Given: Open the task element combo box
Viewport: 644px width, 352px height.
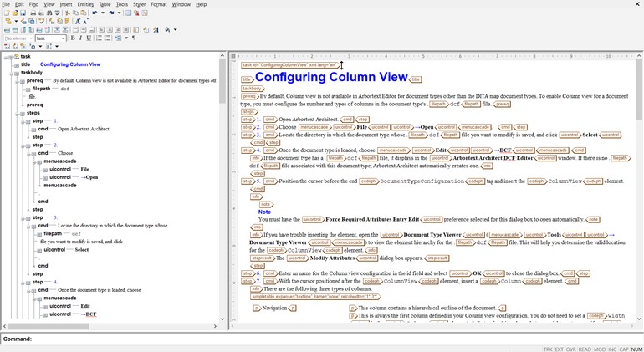Looking at the screenshot, I should coord(50,38).
